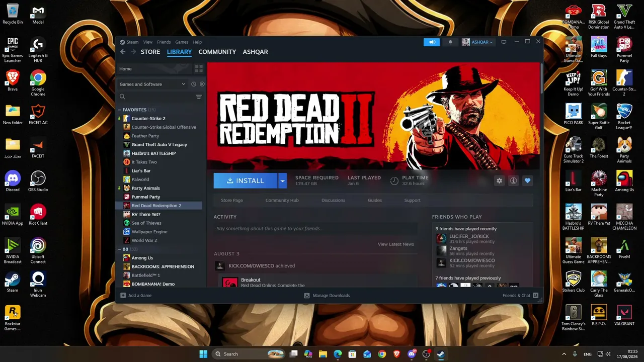The height and width of the screenshot is (362, 644).
Task: Click the Windows Start button
Action: pos(203,354)
